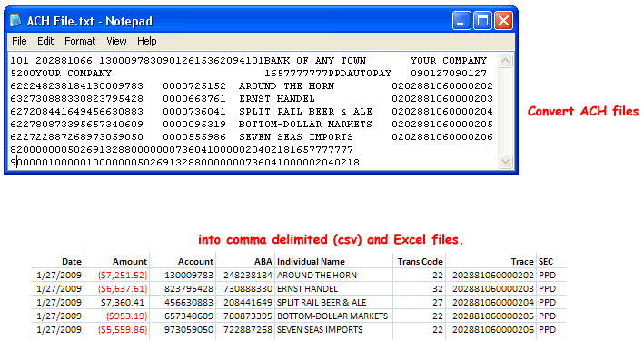Close the ACH File.txt Notepad window
Viewport: 644px width, 341px height.
click(x=503, y=21)
